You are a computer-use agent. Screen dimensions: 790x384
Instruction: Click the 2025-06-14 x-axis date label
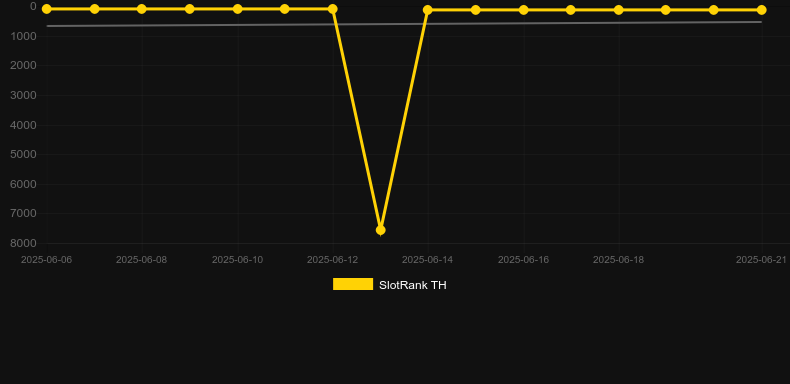[428, 260]
